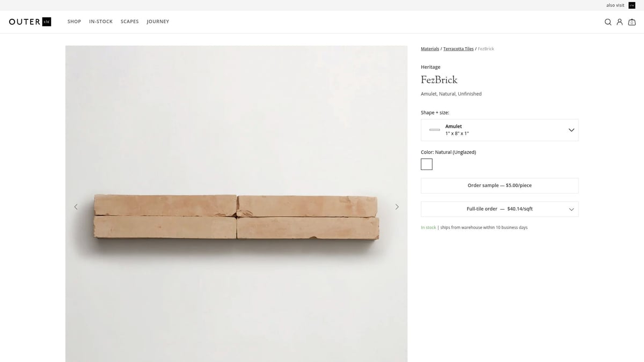Open the user account icon

coord(620,22)
